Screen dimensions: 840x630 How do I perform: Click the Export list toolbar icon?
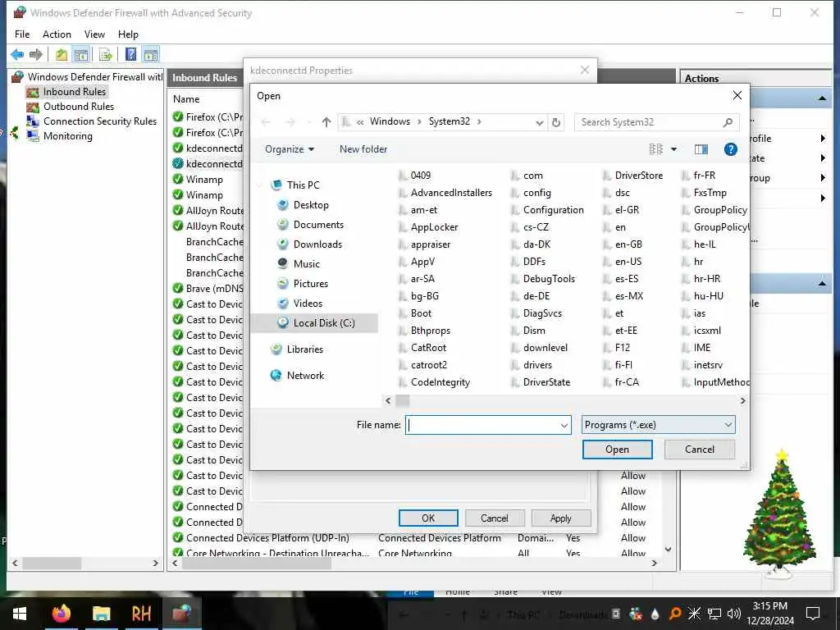[x=106, y=54]
